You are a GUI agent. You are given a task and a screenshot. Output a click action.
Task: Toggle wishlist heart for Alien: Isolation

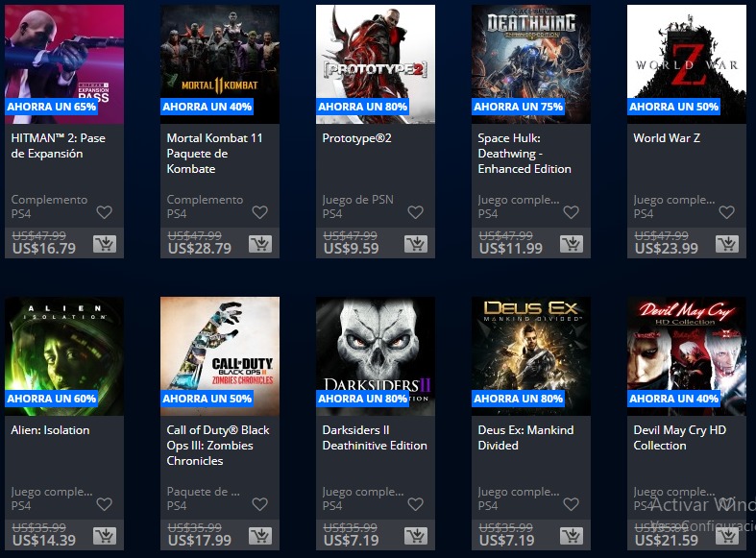pos(104,504)
